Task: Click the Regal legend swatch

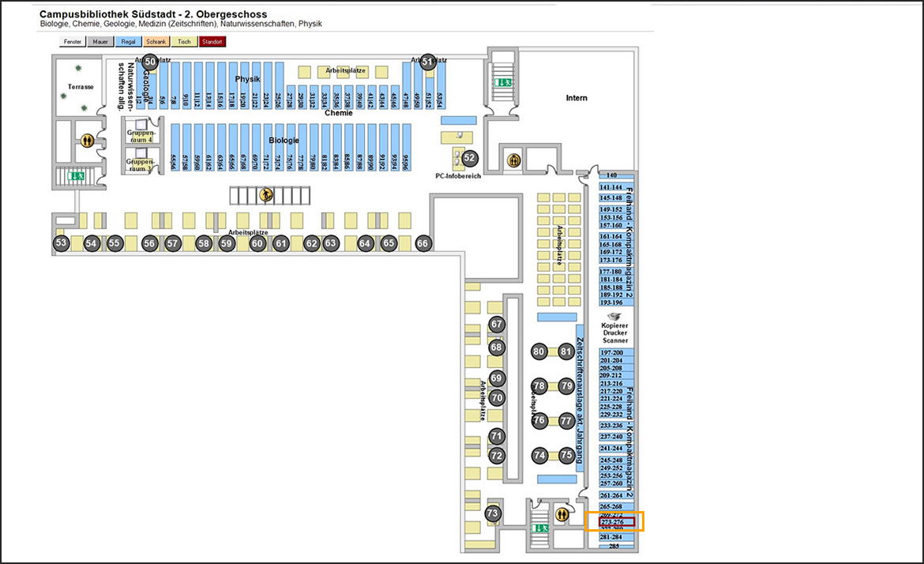Action: click(x=129, y=42)
